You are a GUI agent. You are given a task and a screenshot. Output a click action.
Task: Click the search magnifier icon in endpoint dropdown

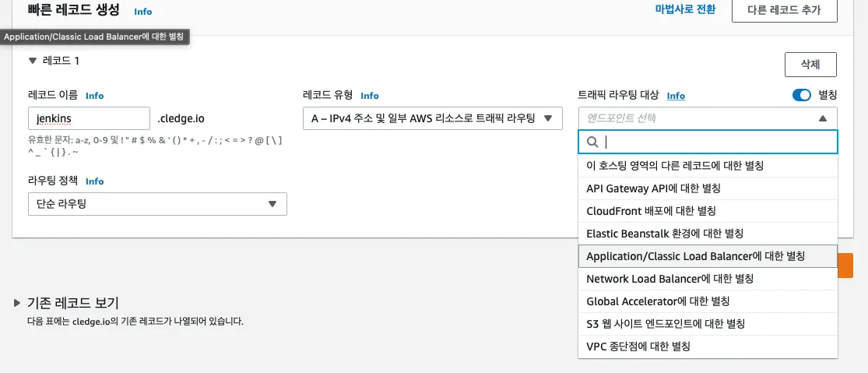point(592,142)
